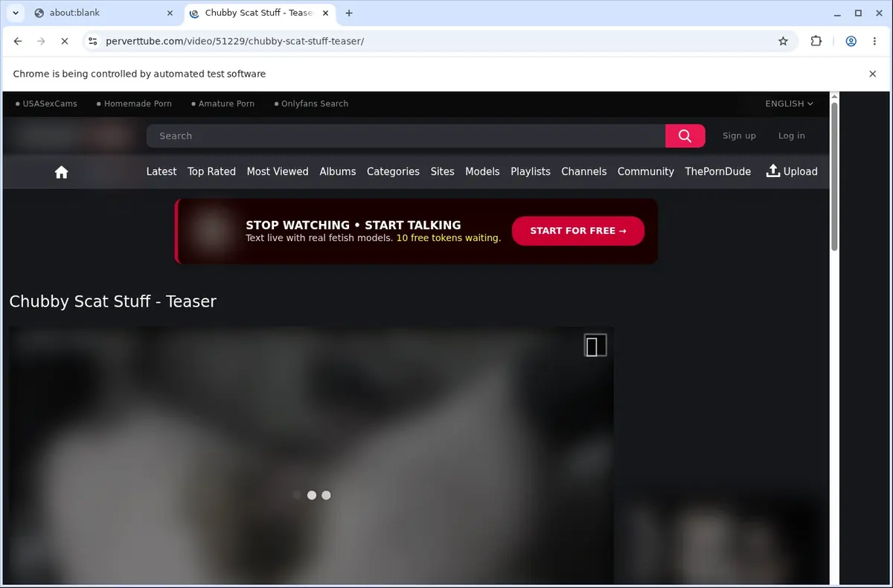
Task: Go back to previous page
Action: (18, 41)
